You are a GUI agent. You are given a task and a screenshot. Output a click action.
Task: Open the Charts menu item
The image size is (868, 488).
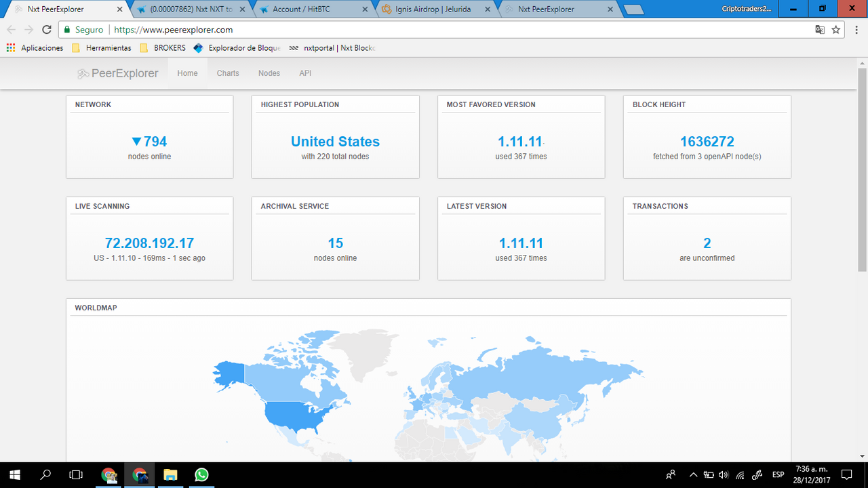tap(228, 73)
